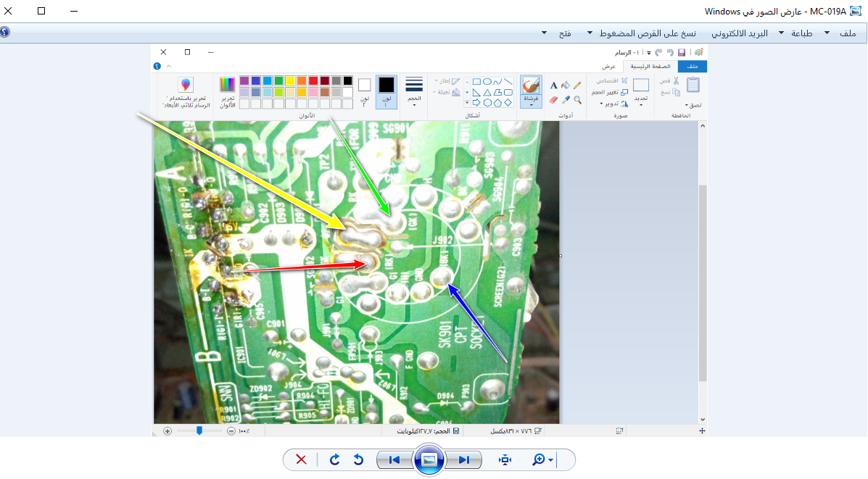Expand the shapes gallery more arrow
Viewport: 868px width, 479px height.
pos(467,102)
